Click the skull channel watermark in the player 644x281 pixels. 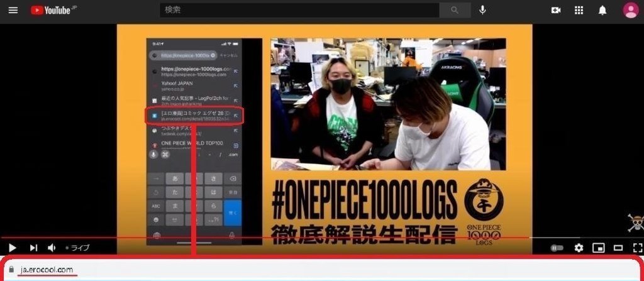tap(636, 223)
